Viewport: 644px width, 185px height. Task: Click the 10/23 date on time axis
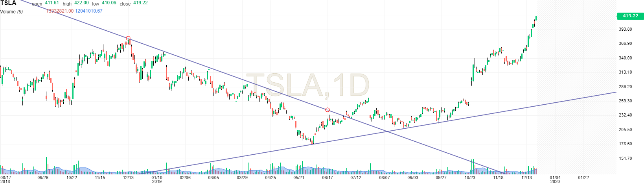[x=470, y=178]
